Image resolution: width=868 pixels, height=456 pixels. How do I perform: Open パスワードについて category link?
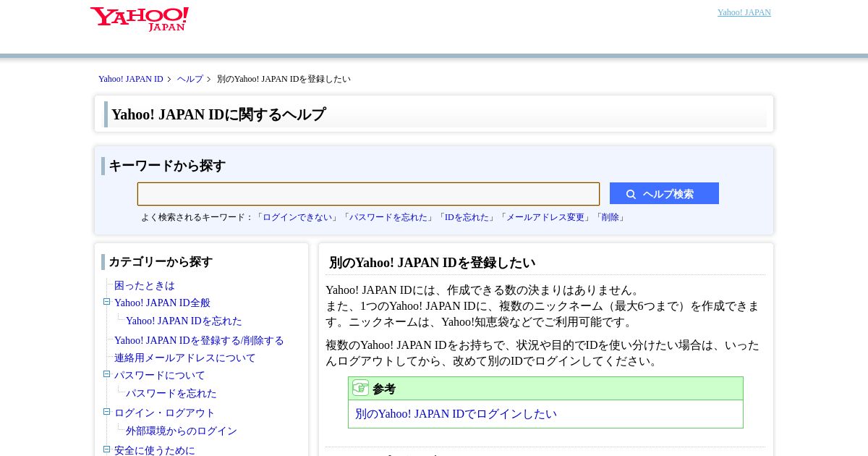(x=160, y=376)
